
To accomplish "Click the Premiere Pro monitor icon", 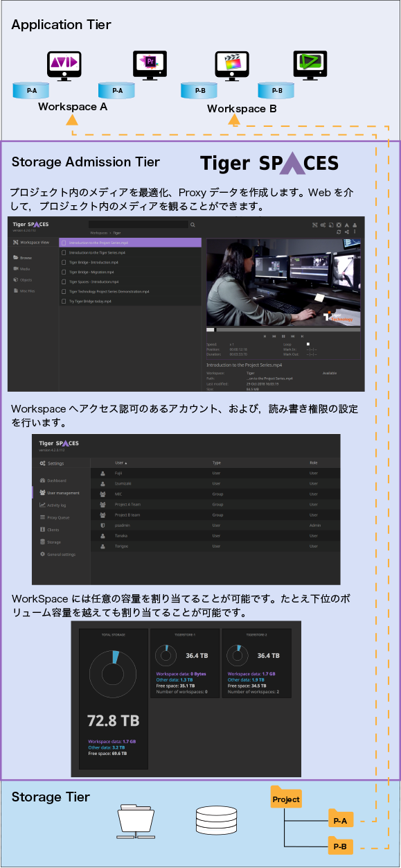I will pyautogui.click(x=150, y=64).
